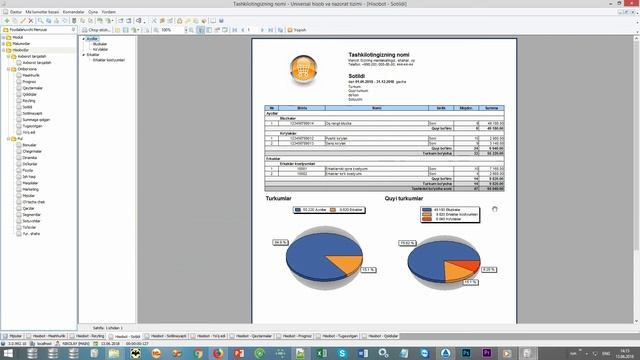
Task: Switch to Hisobot - Sotilmayapti tab
Action: point(165,336)
